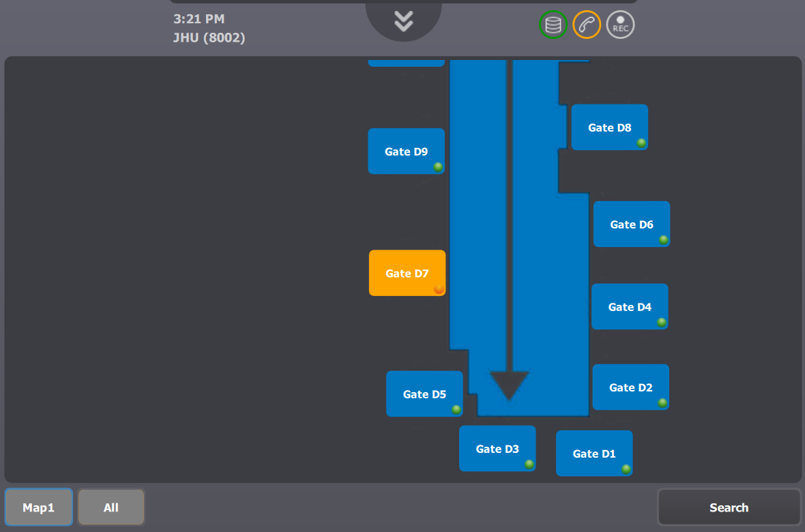Switch to the All tab
The image size is (805, 532).
[111, 507]
